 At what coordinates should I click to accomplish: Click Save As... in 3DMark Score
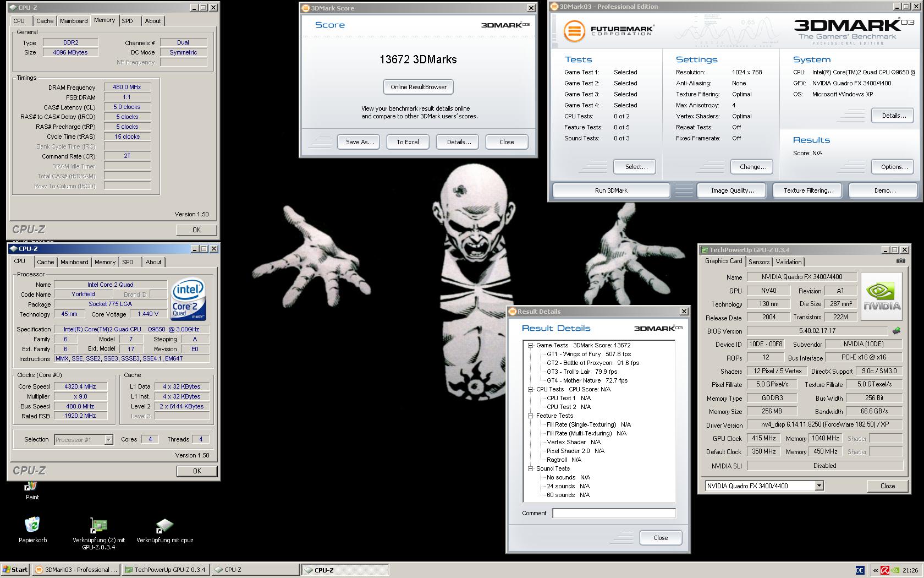click(x=360, y=142)
